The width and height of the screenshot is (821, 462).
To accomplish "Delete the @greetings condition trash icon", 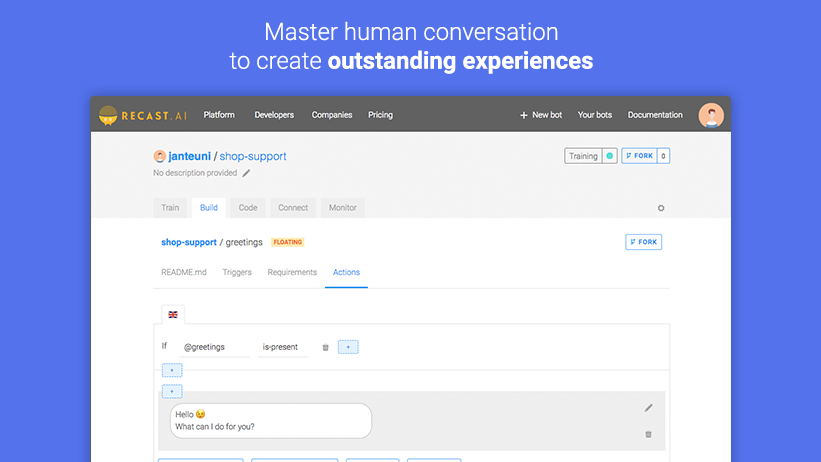I will [x=325, y=347].
